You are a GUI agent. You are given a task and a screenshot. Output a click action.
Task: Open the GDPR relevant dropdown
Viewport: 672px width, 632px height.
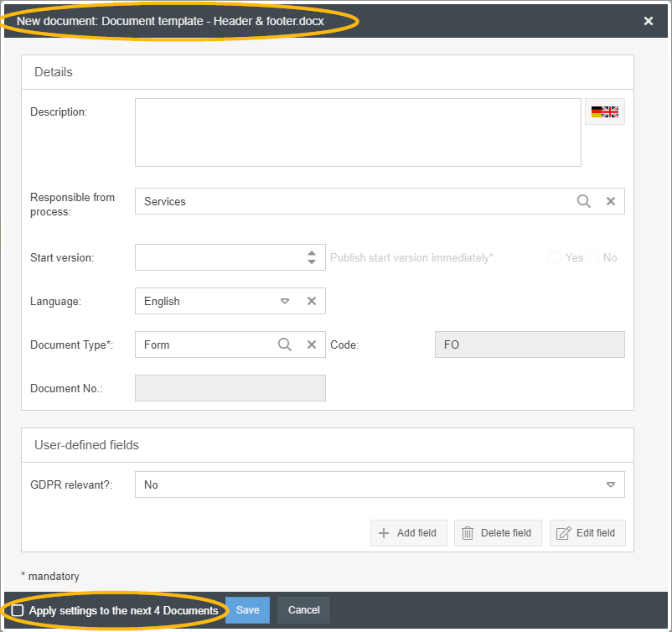[x=610, y=484]
